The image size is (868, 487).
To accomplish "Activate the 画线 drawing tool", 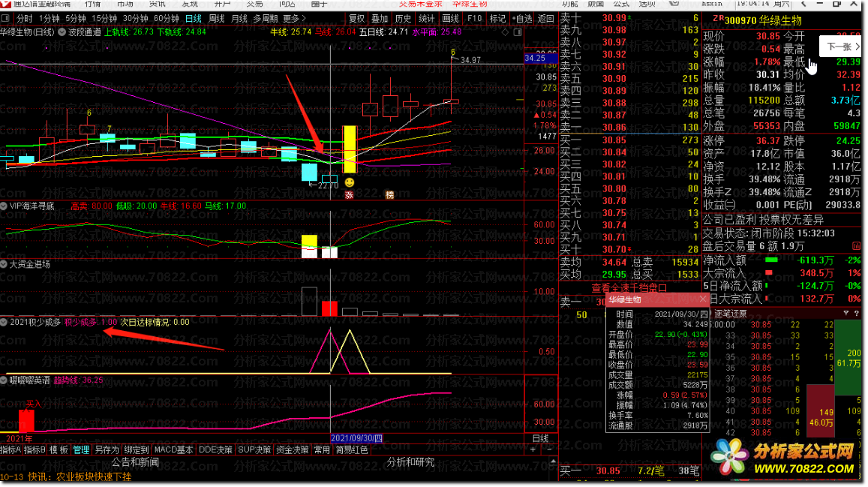I will [450, 18].
